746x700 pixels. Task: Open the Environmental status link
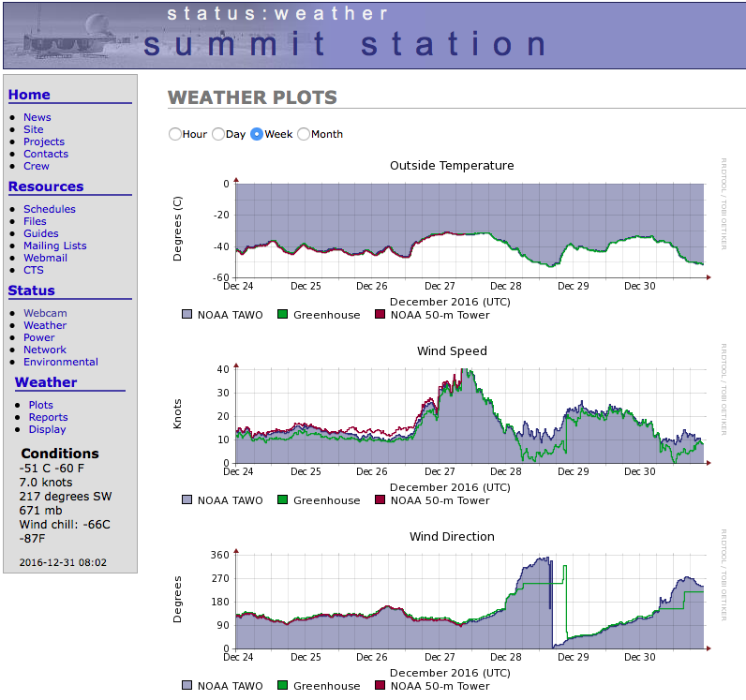click(x=61, y=362)
